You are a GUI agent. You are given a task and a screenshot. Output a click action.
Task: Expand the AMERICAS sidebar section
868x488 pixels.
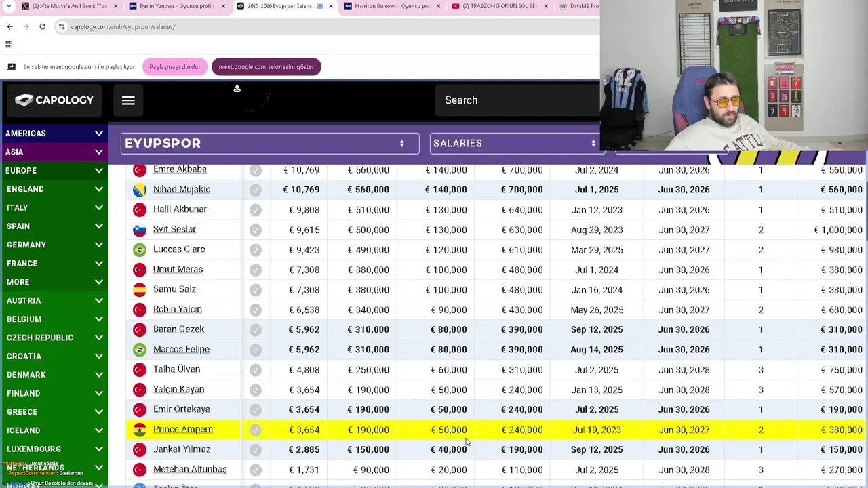(99, 134)
